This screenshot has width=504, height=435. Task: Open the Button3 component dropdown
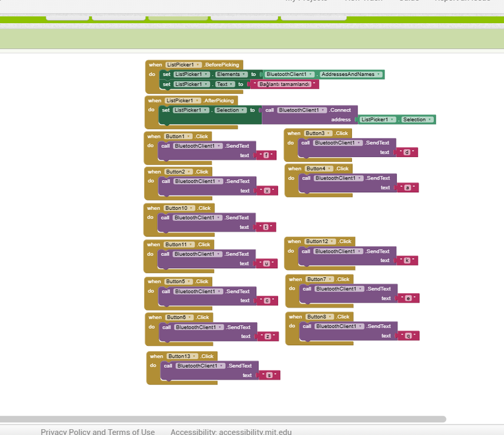318,133
